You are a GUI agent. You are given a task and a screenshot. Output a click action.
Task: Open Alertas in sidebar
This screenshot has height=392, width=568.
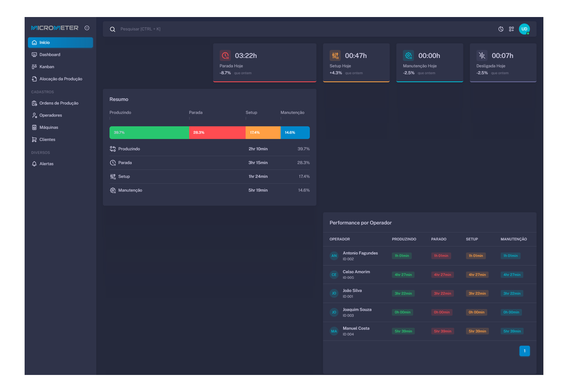[x=60, y=164]
